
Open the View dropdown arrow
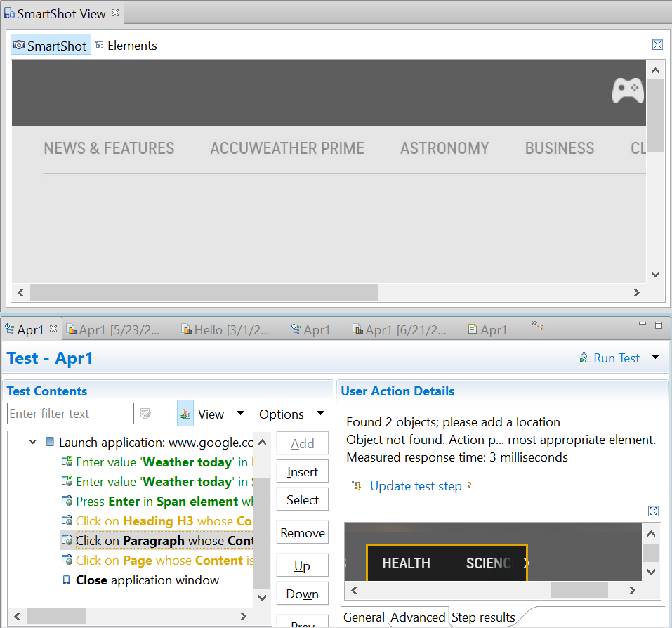[240, 414]
